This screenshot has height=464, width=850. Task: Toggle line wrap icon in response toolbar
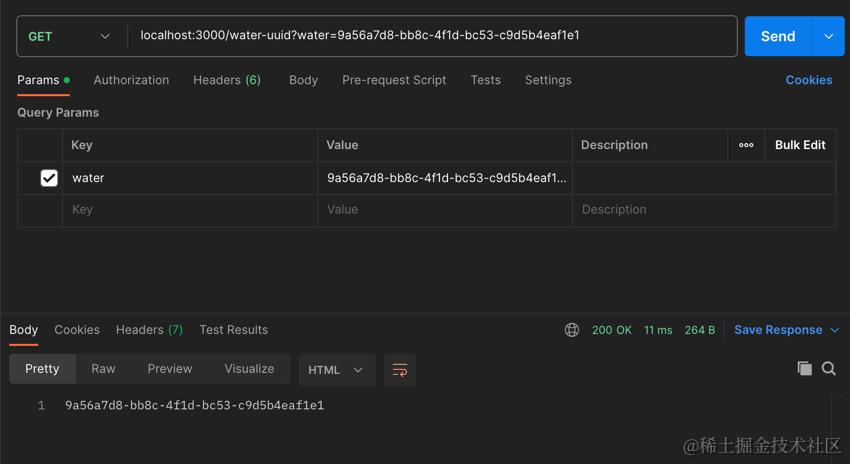[400, 370]
